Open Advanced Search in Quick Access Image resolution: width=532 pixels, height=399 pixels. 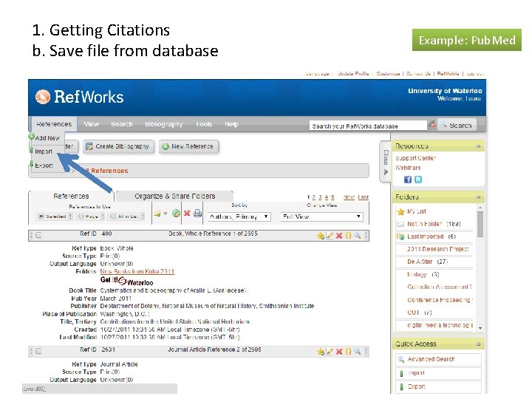pos(438,359)
